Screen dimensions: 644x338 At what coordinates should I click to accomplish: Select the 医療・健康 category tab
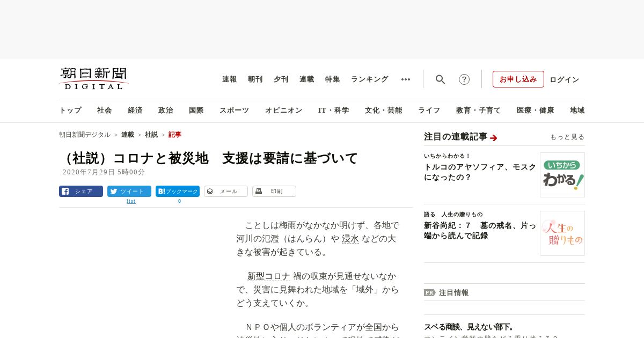pyautogui.click(x=536, y=111)
